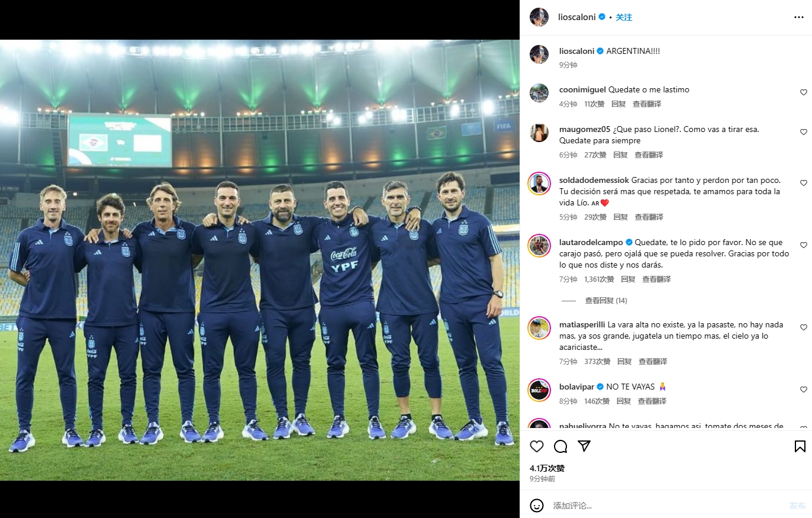Share post via paper plane icon
This screenshot has width=812, height=518.
pyautogui.click(x=584, y=446)
